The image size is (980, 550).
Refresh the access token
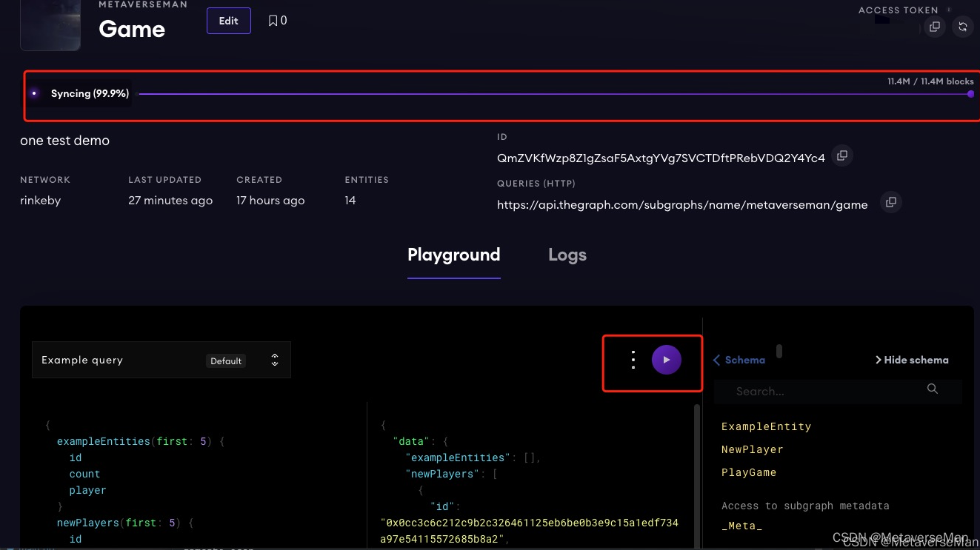[962, 27]
